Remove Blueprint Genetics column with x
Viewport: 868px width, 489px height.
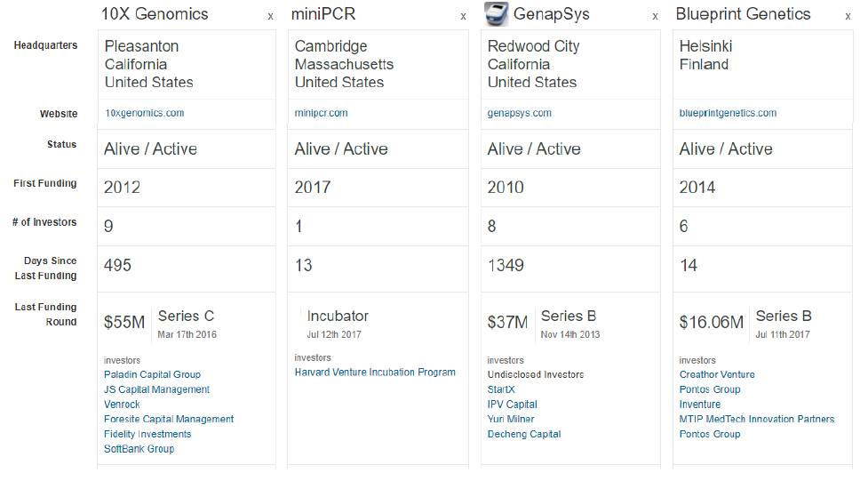[x=848, y=17]
